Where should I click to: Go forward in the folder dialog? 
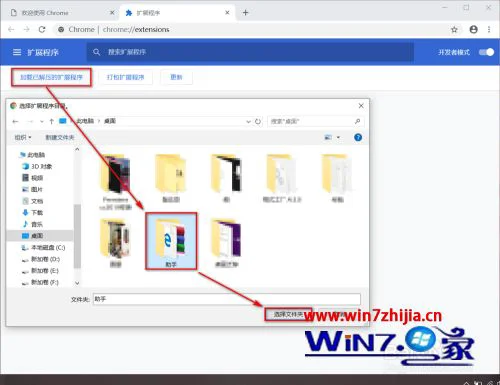[30, 121]
